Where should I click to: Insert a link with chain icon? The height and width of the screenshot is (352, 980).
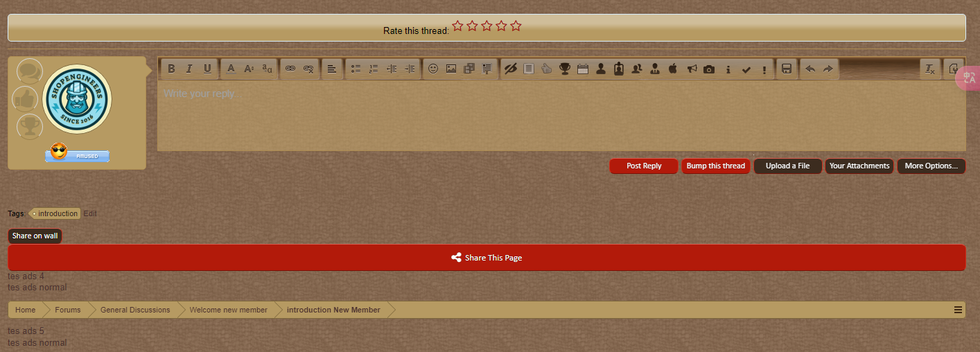[290, 69]
